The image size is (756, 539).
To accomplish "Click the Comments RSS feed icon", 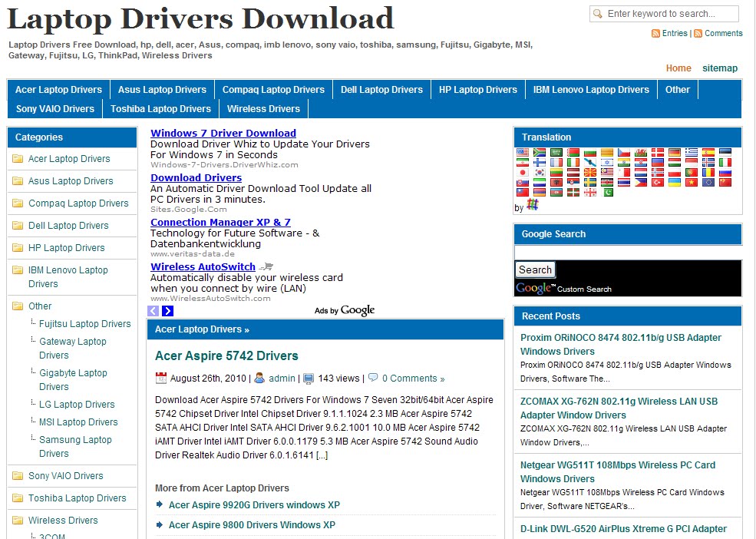I will 698,33.
